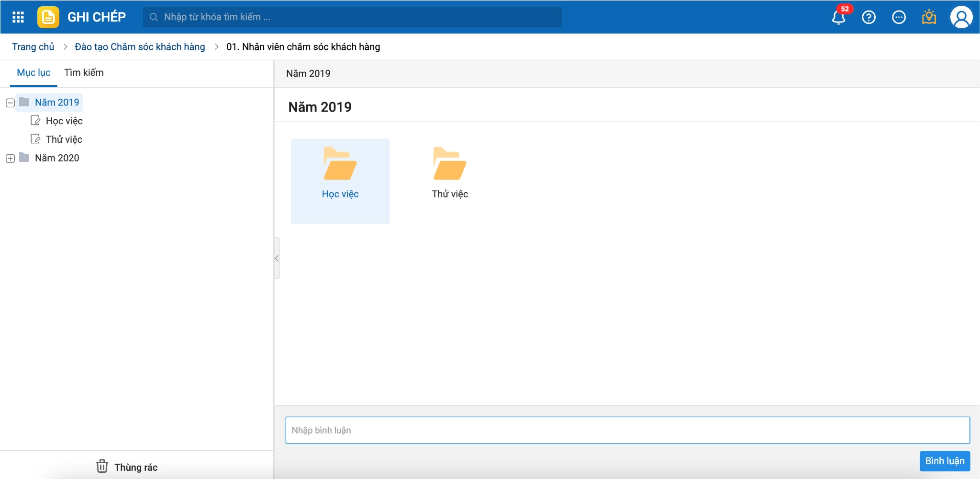980x479 pixels.
Task: Click note icon beside Học việc in tree
Action: click(35, 120)
